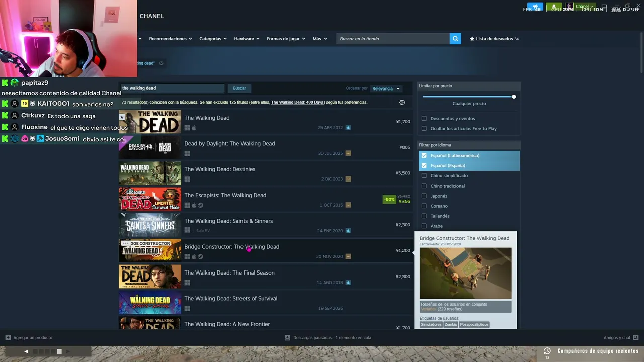
Task: Click the announcements megaphone icon in the top bar
Action: (535, 7)
